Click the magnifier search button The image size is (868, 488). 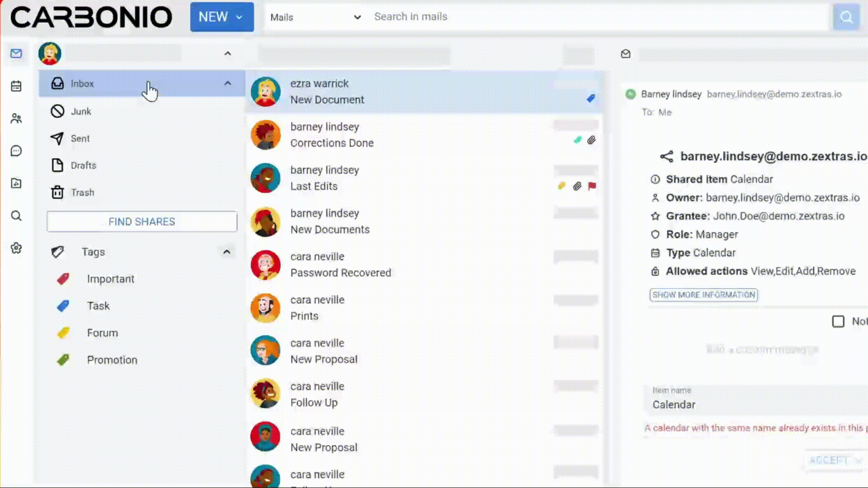coord(846,17)
